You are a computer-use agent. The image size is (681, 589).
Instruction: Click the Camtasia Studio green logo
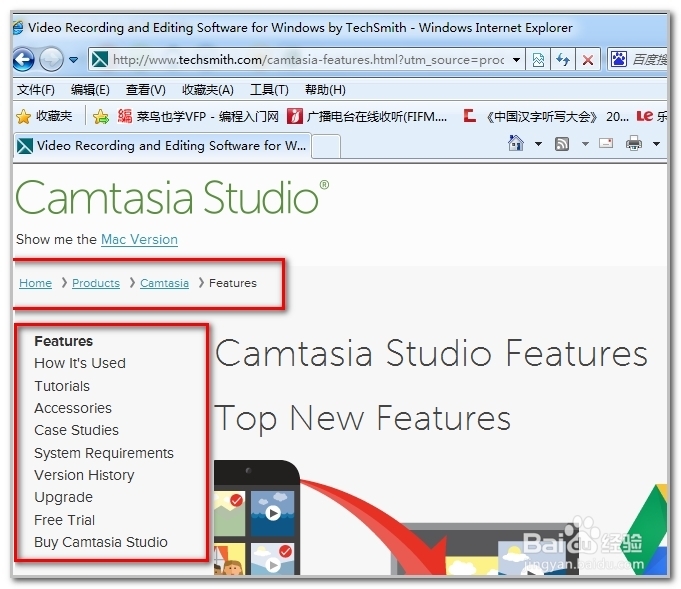pyautogui.click(x=172, y=197)
